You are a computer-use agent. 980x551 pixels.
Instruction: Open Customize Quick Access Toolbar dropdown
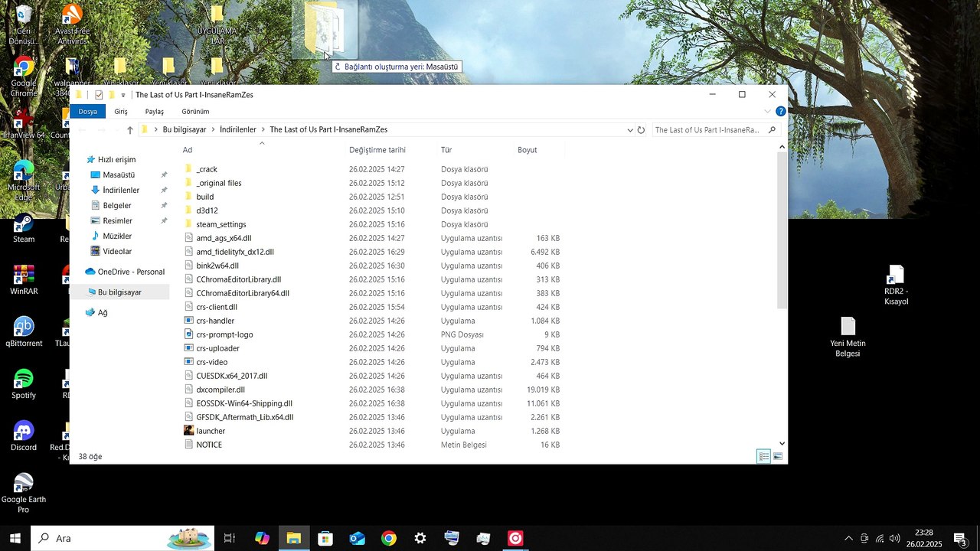123,95
